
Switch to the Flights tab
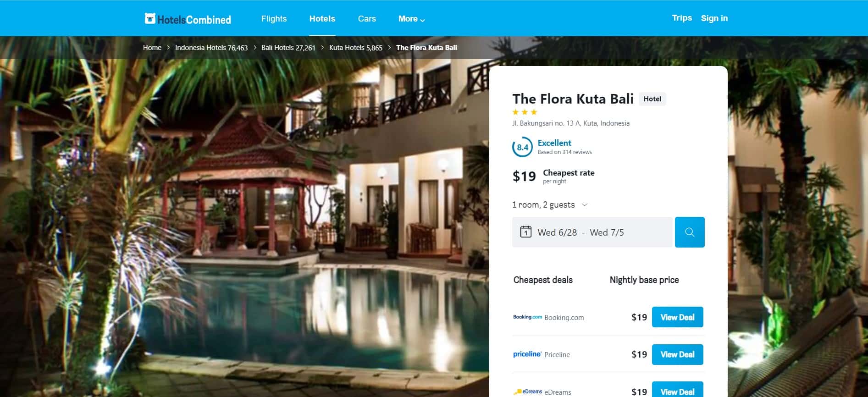pyautogui.click(x=274, y=19)
